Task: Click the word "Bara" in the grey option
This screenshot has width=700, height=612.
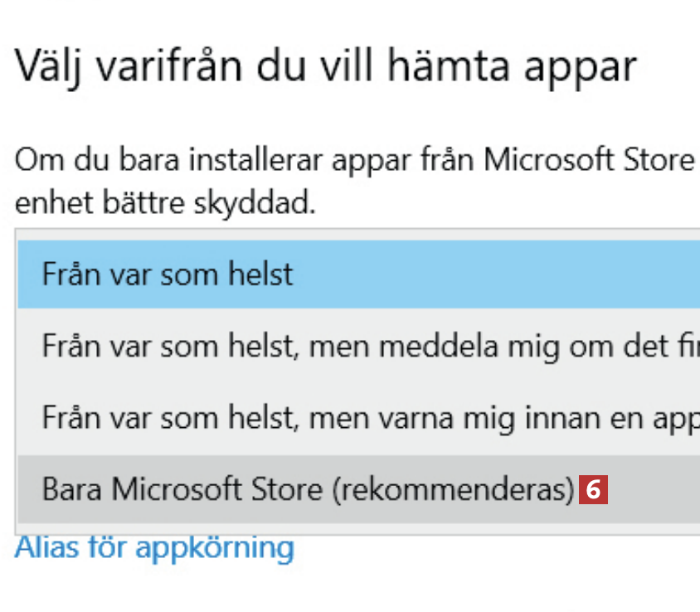Action: coord(73,489)
